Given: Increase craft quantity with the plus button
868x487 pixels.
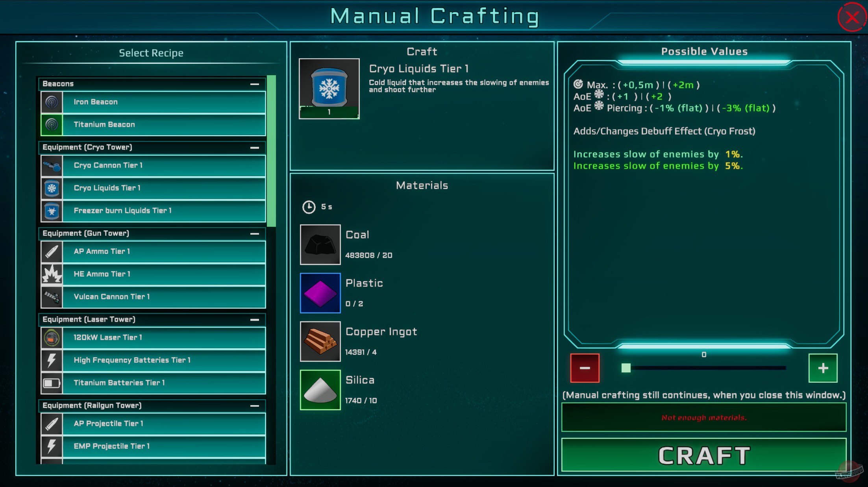Looking at the screenshot, I should pos(822,368).
